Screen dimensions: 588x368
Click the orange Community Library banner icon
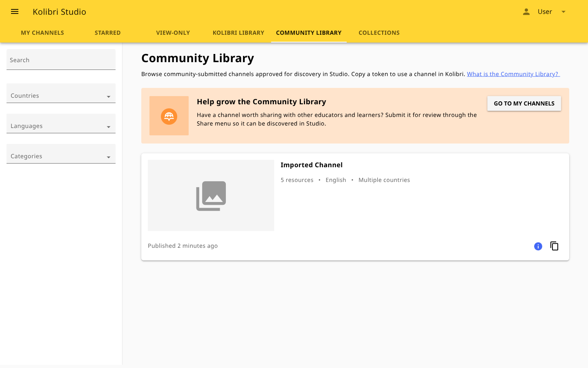[x=169, y=116]
